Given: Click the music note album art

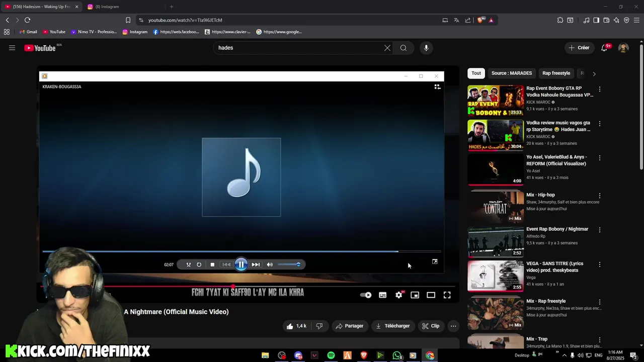Looking at the screenshot, I should click(x=242, y=177).
